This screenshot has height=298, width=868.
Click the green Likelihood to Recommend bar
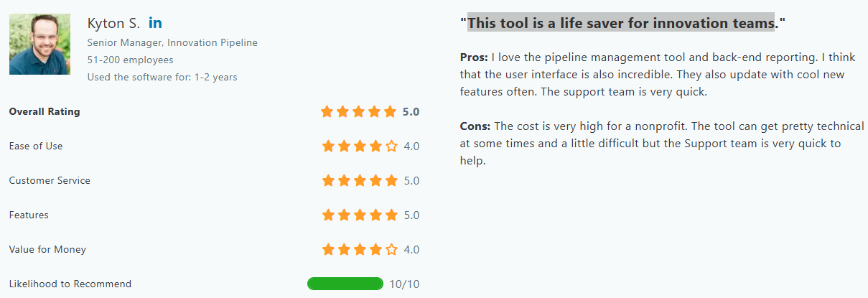coord(345,284)
